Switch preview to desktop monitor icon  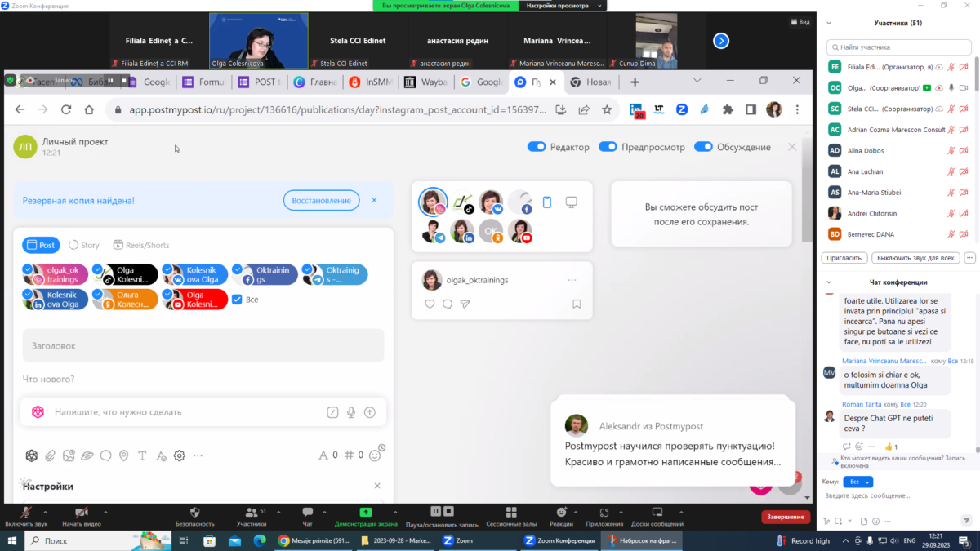(x=572, y=202)
